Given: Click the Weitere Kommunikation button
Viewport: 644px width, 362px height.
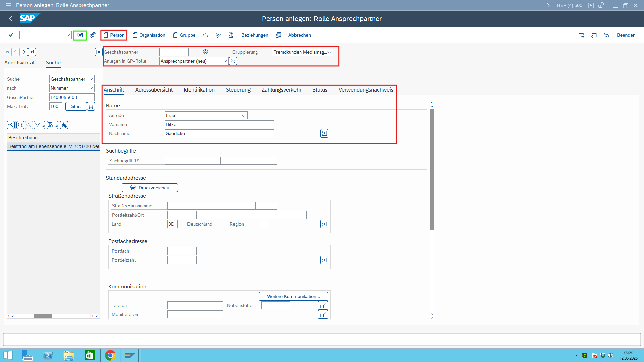Looking at the screenshot, I should click(293, 296).
